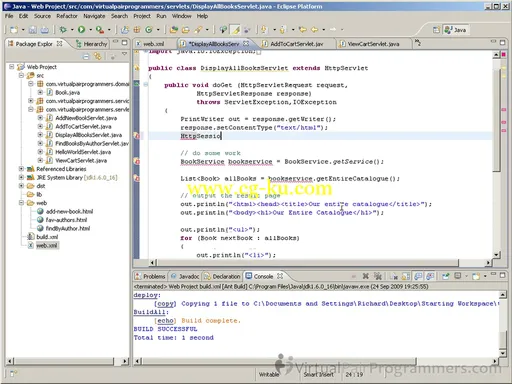512x384 pixels.
Task: Click the Open Perspective icon
Action: 436,30
